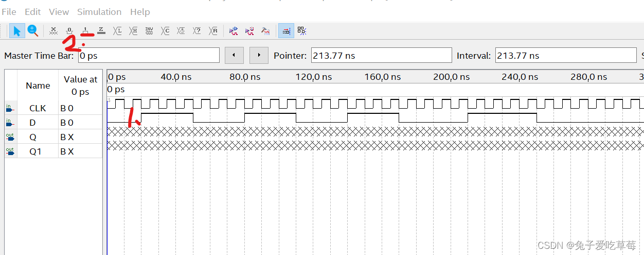Open the View menu
This screenshot has width=644, height=255.
(x=59, y=11)
